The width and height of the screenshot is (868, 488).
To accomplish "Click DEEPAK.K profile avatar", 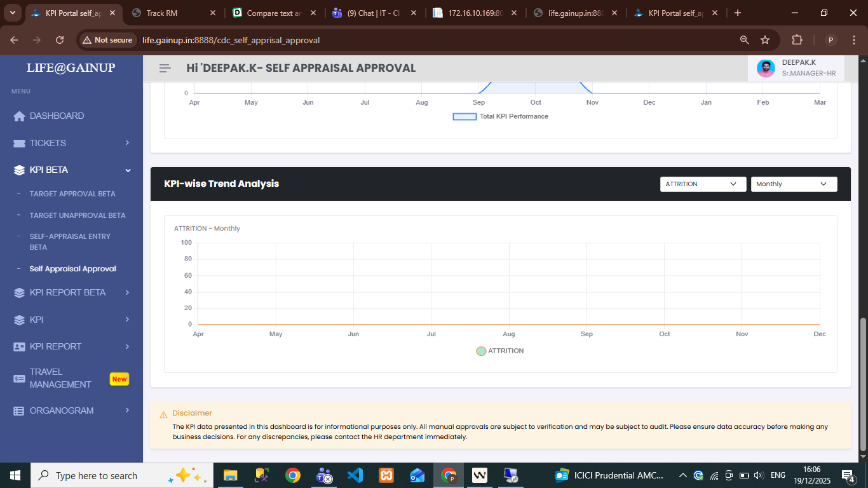I will click(766, 68).
